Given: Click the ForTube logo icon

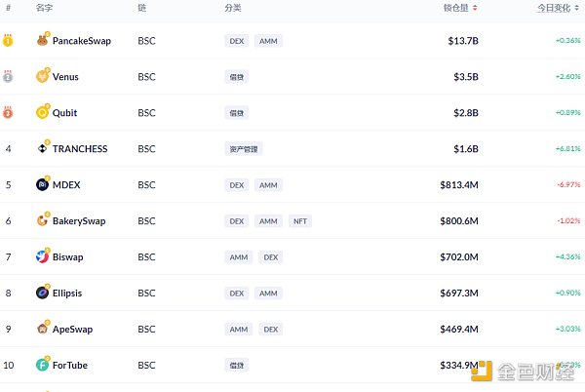Looking at the screenshot, I should (x=42, y=365).
